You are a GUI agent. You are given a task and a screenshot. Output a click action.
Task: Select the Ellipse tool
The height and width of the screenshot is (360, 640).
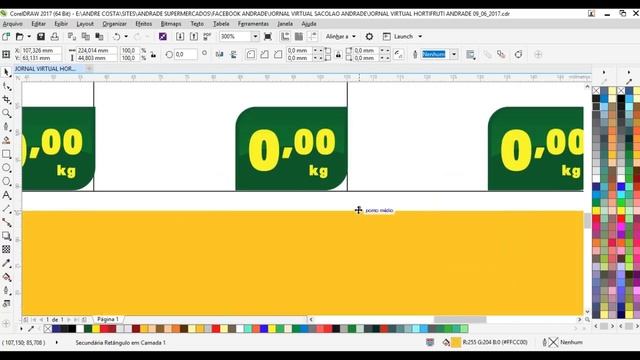(6, 168)
